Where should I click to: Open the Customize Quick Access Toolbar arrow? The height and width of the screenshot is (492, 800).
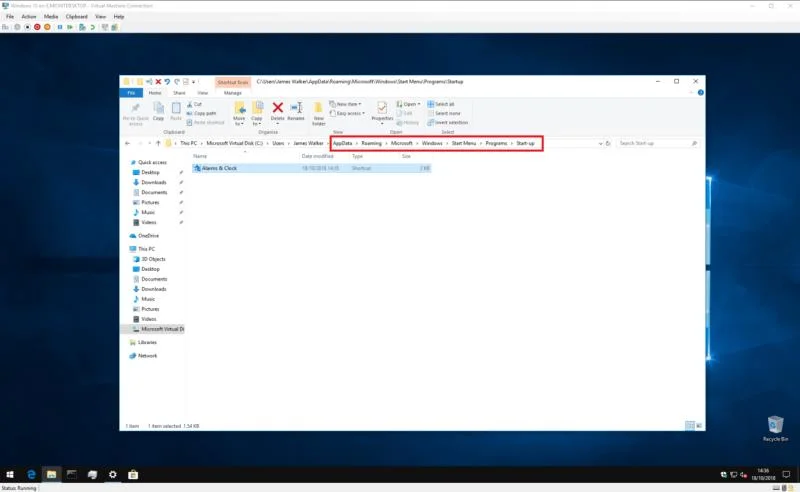pos(194,82)
